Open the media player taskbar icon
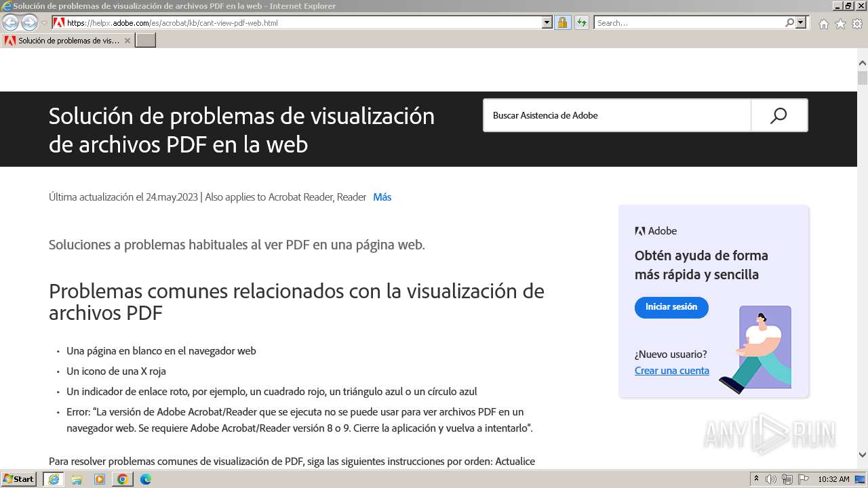Image resolution: width=868 pixels, height=488 pixels. 100,479
